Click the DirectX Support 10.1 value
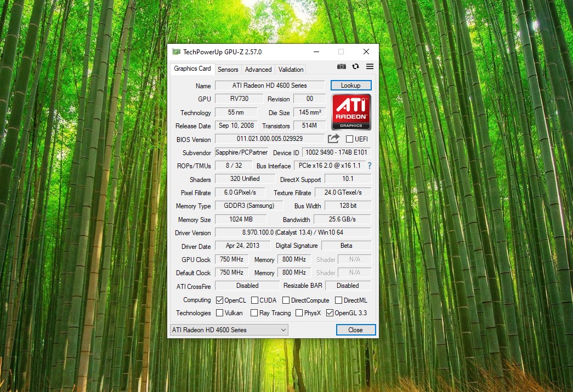This screenshot has width=573, height=392. (x=348, y=179)
